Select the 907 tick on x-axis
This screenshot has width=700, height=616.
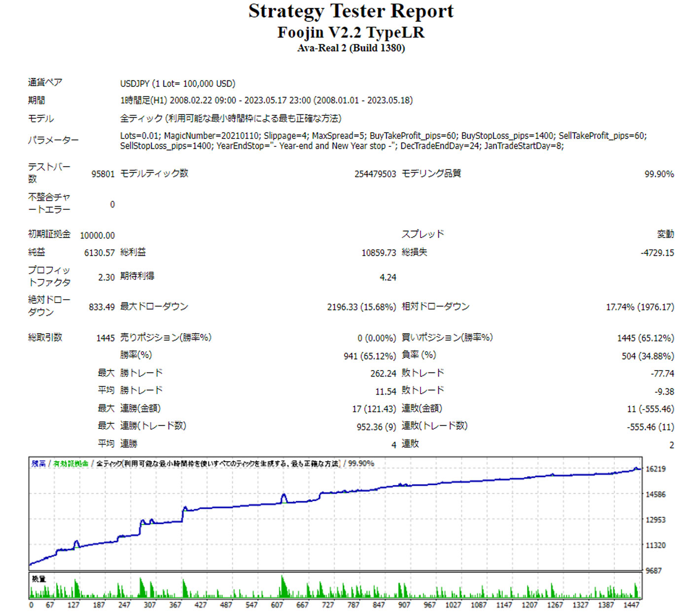point(404,605)
